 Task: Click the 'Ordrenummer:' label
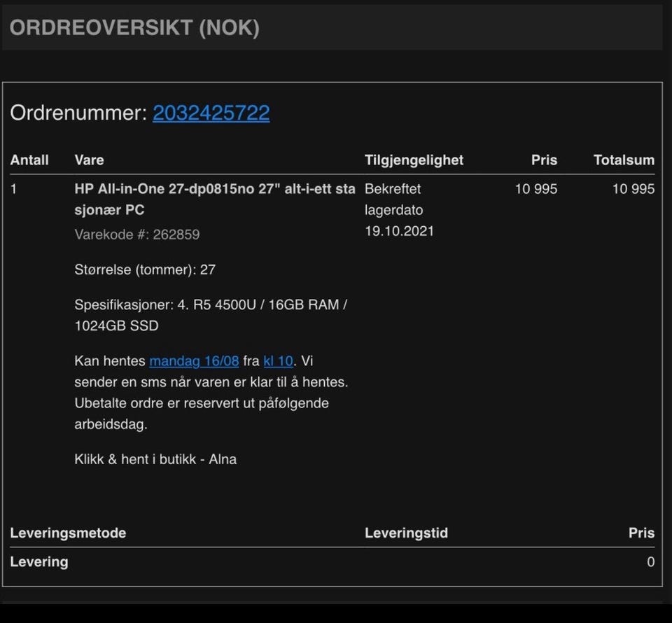78,113
